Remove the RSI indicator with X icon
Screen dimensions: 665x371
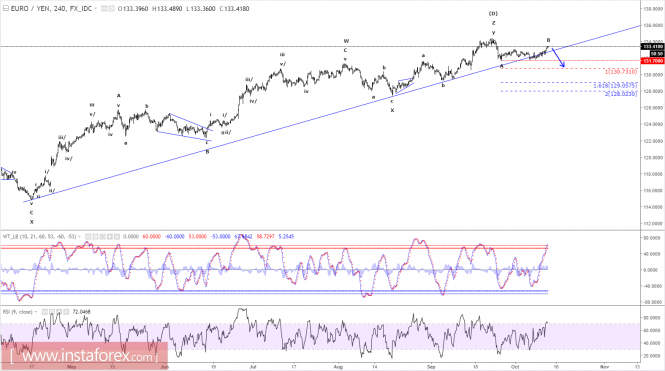pos(66,312)
